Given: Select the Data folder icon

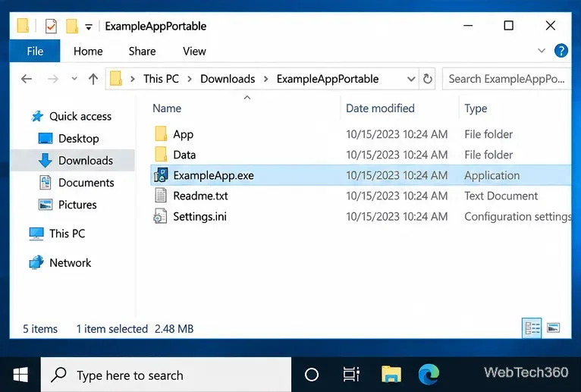Looking at the screenshot, I should 161,154.
